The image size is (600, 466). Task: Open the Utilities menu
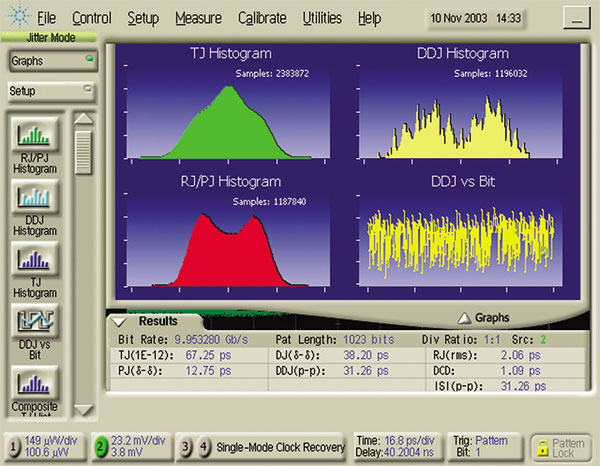click(x=322, y=18)
